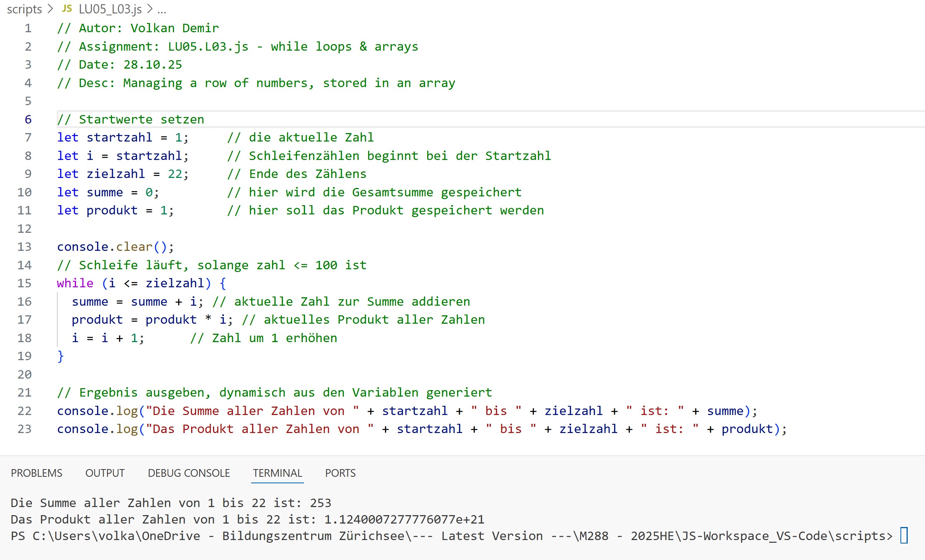Click the Summe output line in terminal
The image size is (925, 560).
[x=171, y=502]
